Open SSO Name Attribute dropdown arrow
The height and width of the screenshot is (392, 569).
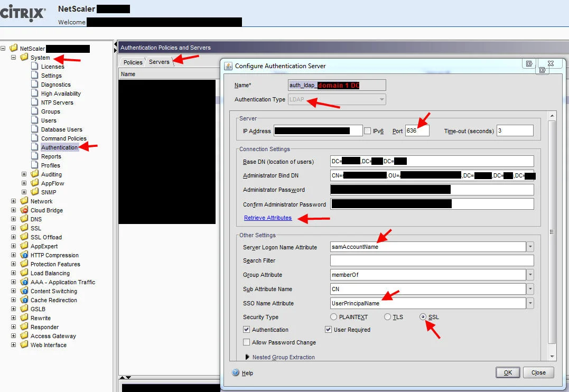pyautogui.click(x=530, y=303)
